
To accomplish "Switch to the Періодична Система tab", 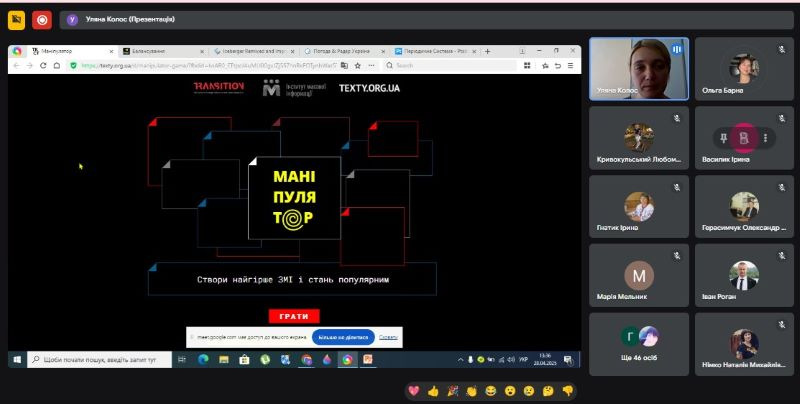I will pyautogui.click(x=436, y=52).
